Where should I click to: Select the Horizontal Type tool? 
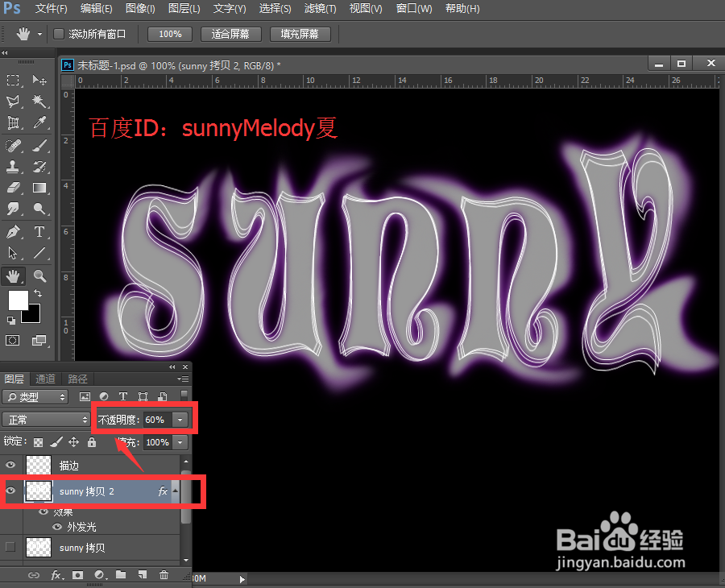[x=39, y=232]
